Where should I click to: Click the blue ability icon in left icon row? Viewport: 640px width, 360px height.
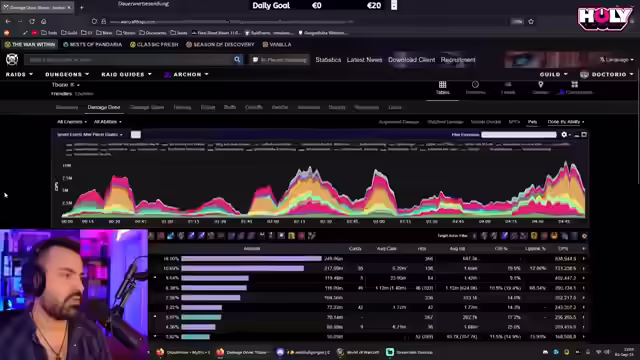(171, 236)
